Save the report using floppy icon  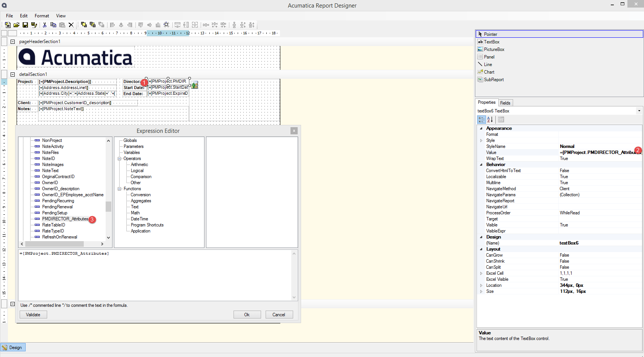click(25, 25)
